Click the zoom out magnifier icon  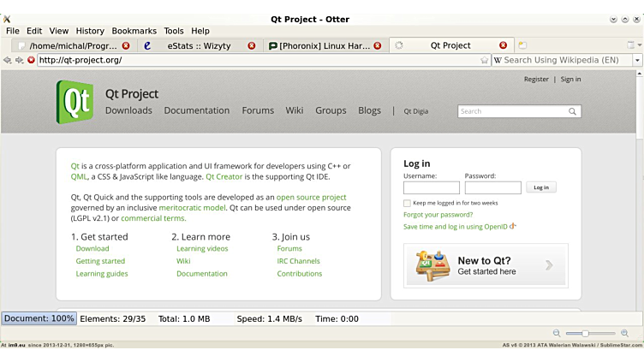[557, 333]
